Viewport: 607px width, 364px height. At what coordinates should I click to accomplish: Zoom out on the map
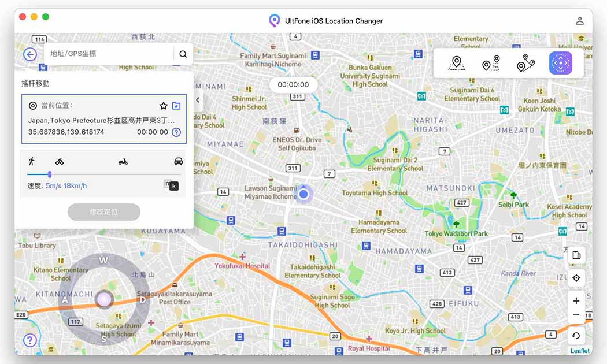click(x=576, y=315)
